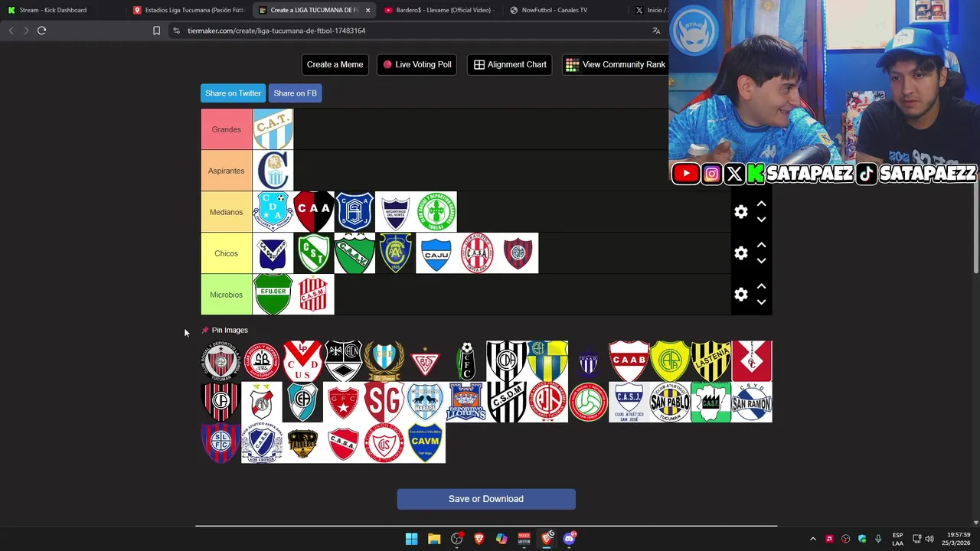The width and height of the screenshot is (980, 551).
Task: Click the Microbios tier label
Action: pyautogui.click(x=226, y=295)
